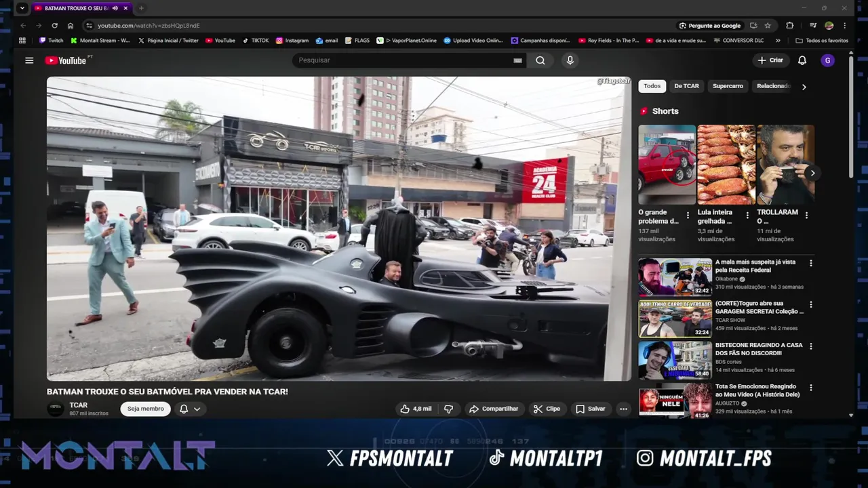The height and width of the screenshot is (488, 868).
Task: Dislike the video with thumbs down
Action: (448, 409)
